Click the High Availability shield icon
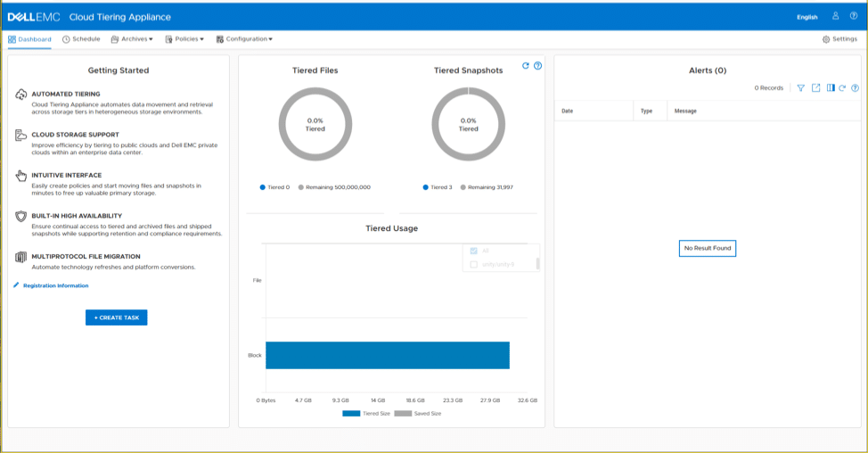The image size is (868, 453). (x=20, y=216)
